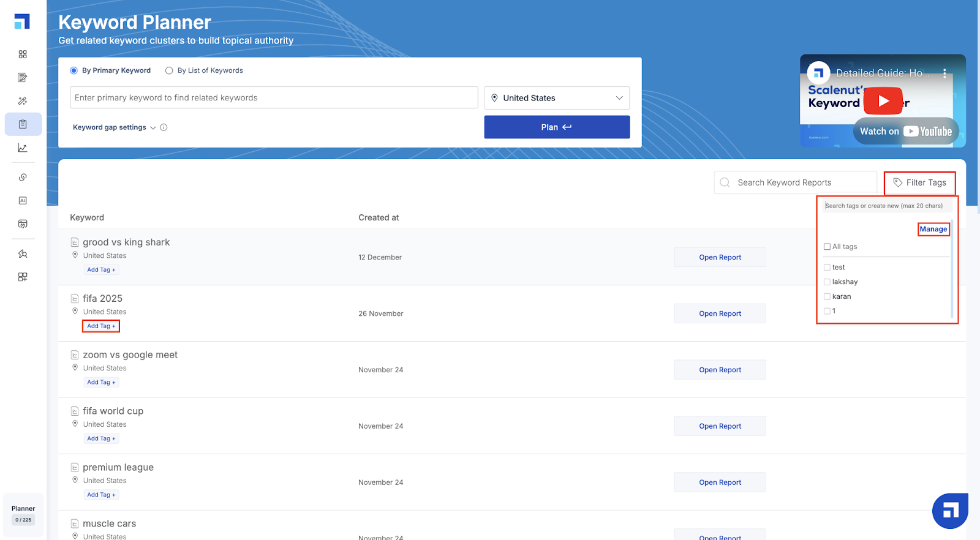Screen dimensions: 980x540
Task: Open Report for fifa world cup
Action: point(720,426)
